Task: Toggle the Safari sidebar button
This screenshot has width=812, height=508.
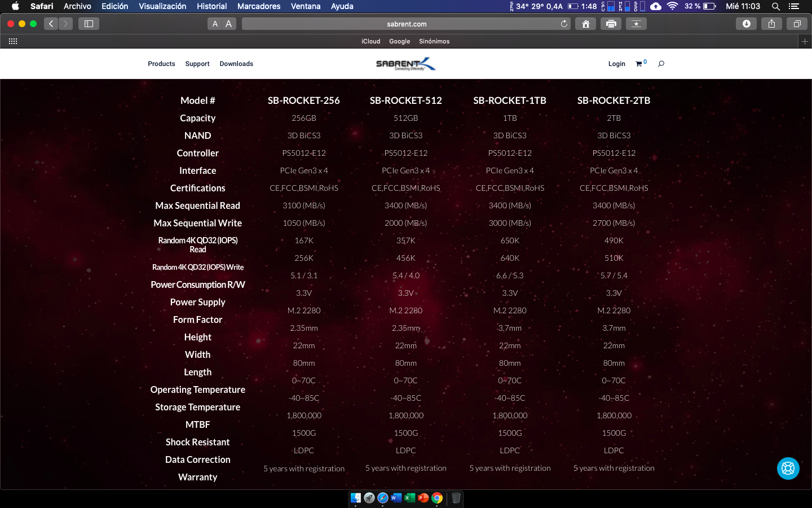Action: 89,24
